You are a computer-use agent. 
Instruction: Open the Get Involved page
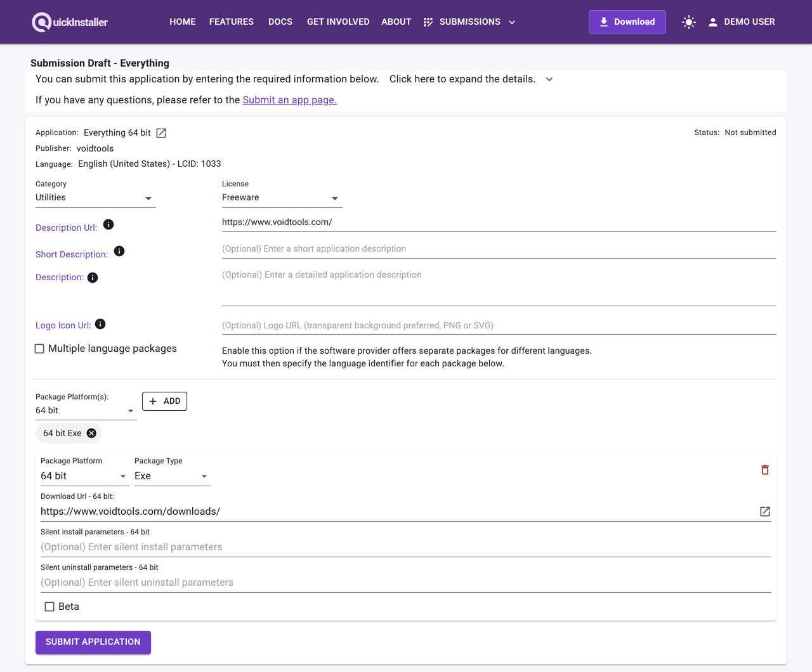coord(338,22)
